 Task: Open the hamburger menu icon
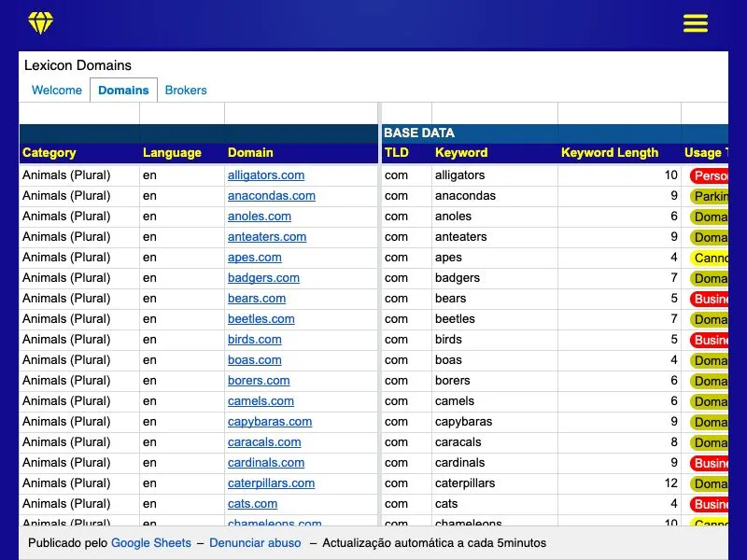(695, 22)
